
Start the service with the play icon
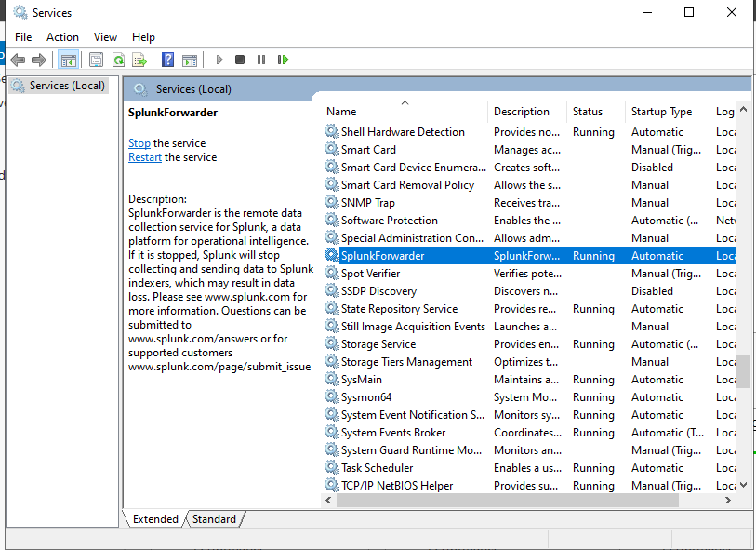pyautogui.click(x=219, y=60)
